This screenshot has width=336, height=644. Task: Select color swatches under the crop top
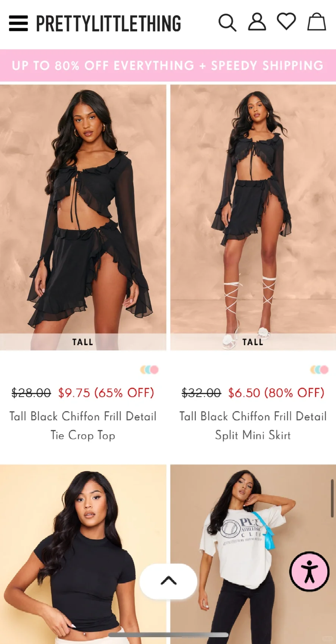pos(149,369)
